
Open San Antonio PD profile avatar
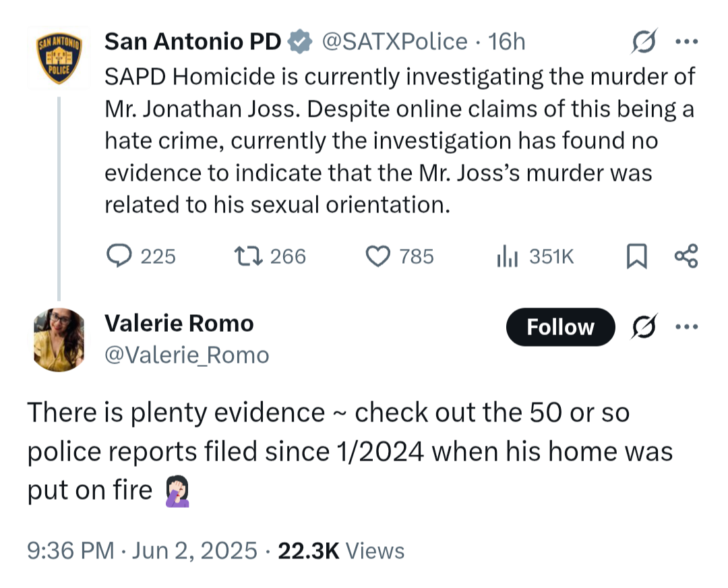pos(59,59)
